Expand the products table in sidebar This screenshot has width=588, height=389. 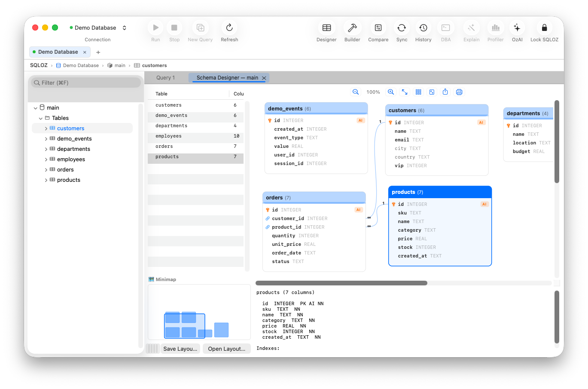pos(46,180)
